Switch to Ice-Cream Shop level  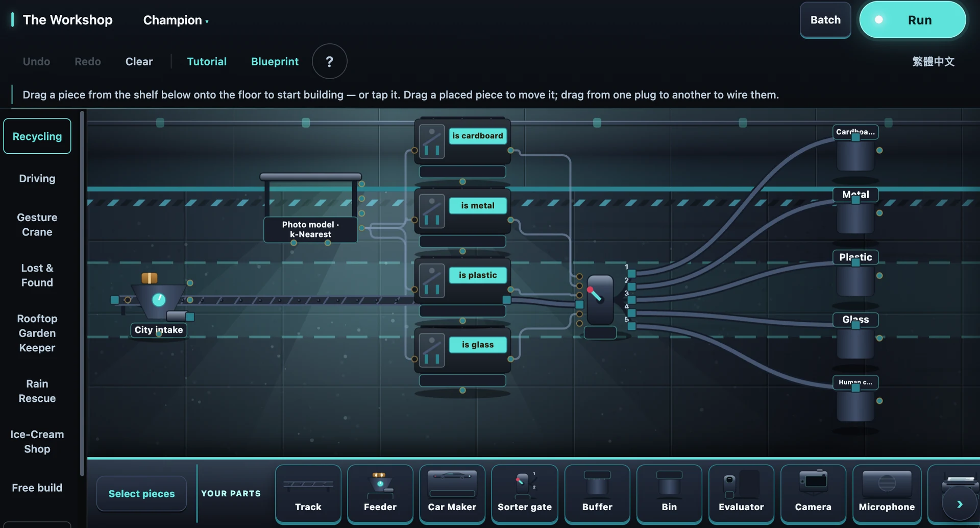pyautogui.click(x=37, y=441)
